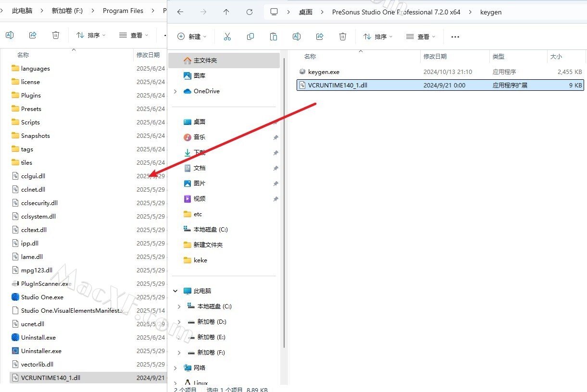Screen dimensions: 587x392
Task: Click the forward arrow in keygen window
Action: click(203, 12)
